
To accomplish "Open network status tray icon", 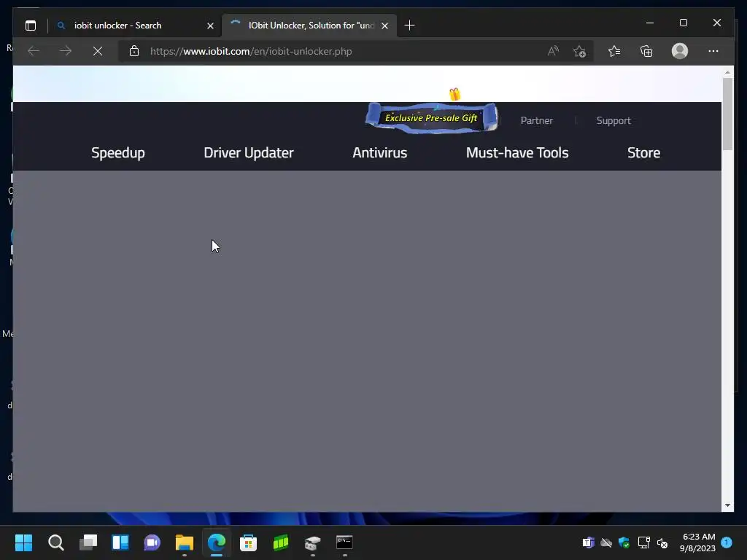I will [643, 542].
